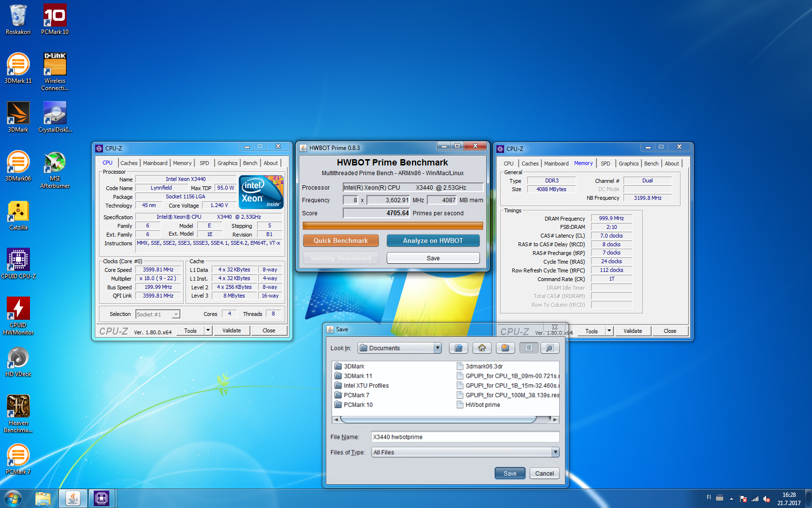Open PCMark 10 desktop shortcut
Screen dimensions: 812x508
point(55,20)
